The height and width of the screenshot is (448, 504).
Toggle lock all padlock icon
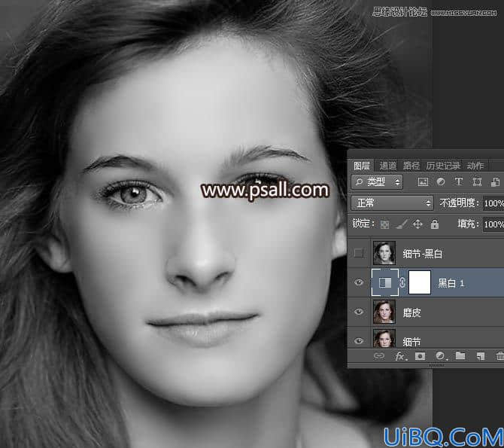[x=435, y=224]
